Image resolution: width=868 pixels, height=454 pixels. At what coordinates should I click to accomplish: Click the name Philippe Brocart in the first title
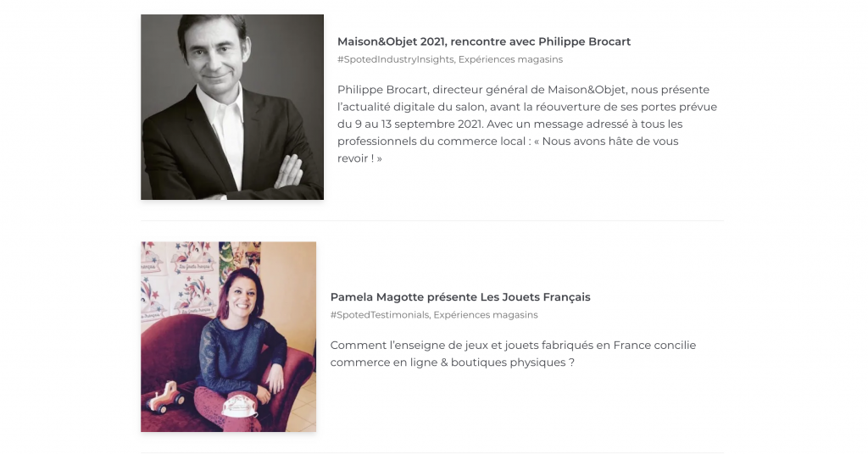click(x=585, y=42)
